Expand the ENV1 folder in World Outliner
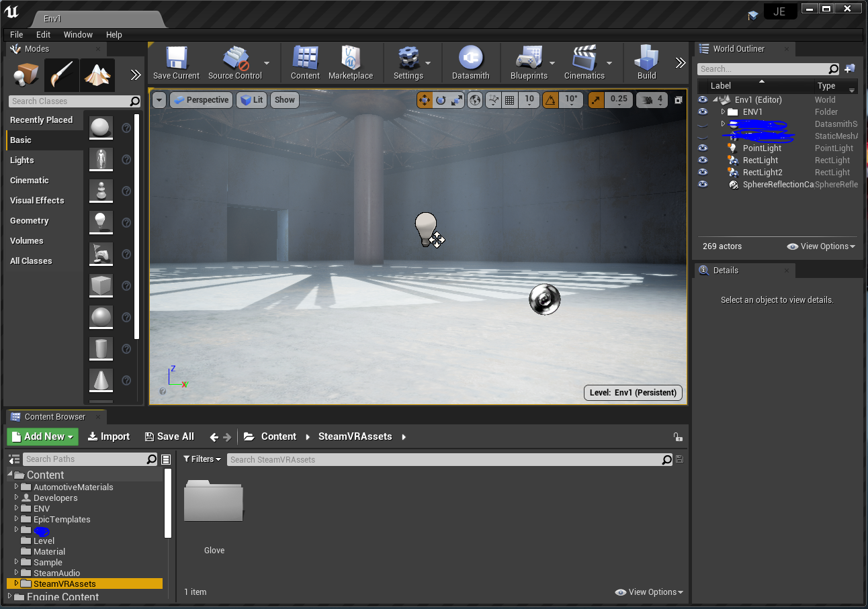 722,111
